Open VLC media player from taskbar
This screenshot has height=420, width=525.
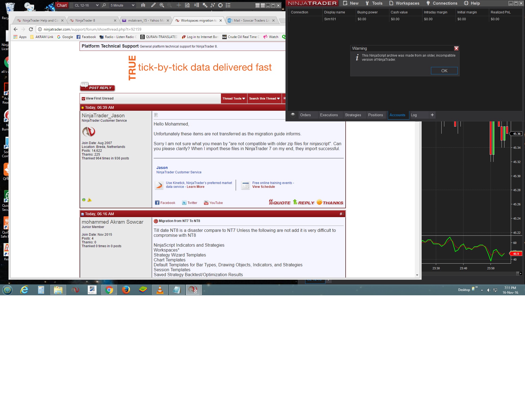point(160,290)
